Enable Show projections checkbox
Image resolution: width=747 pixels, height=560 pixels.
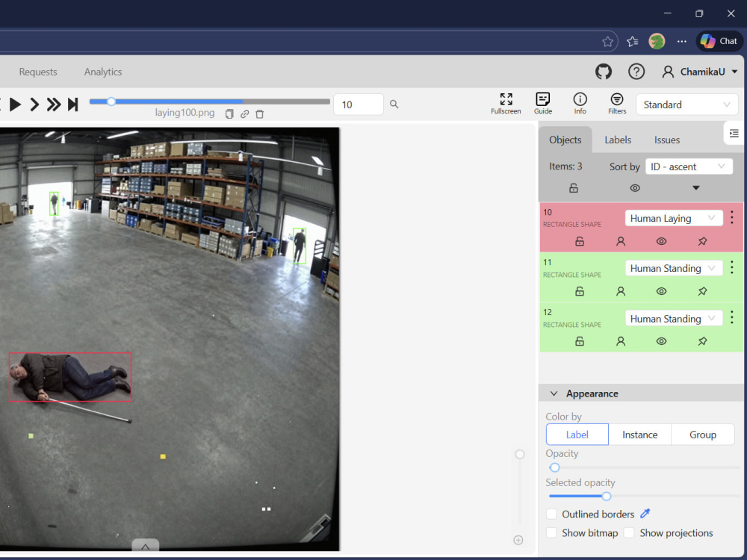629,533
